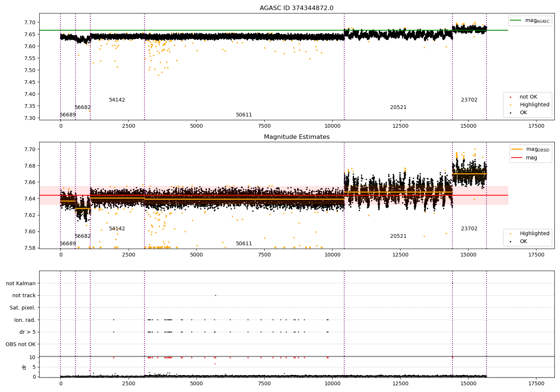Click the 7.66 y-tick in Magnitude Estimates plot

click(x=30, y=182)
